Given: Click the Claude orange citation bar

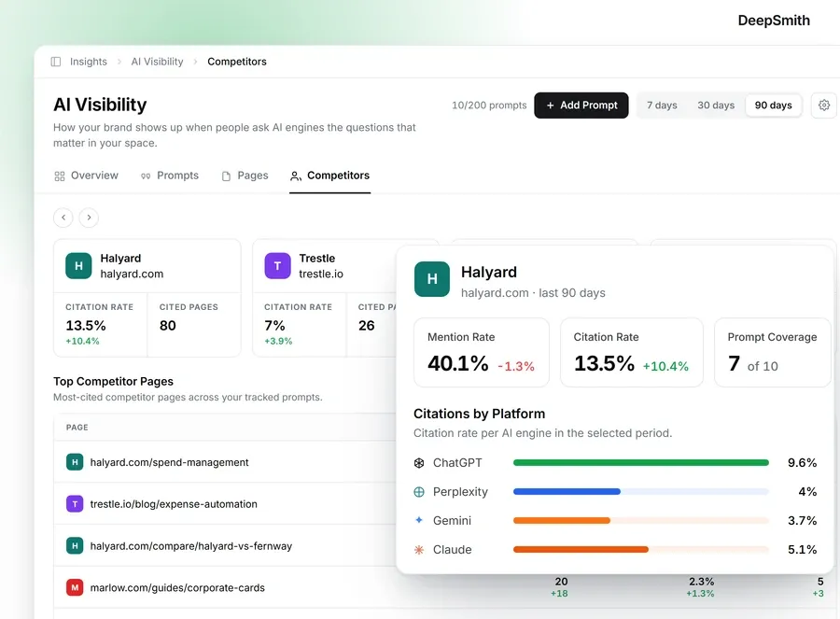Looking at the screenshot, I should click(581, 549).
